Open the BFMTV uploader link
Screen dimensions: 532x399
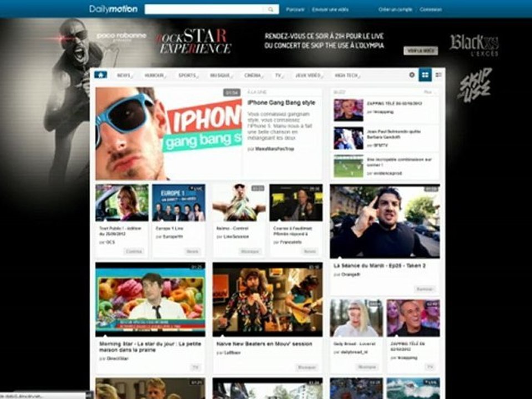click(380, 145)
